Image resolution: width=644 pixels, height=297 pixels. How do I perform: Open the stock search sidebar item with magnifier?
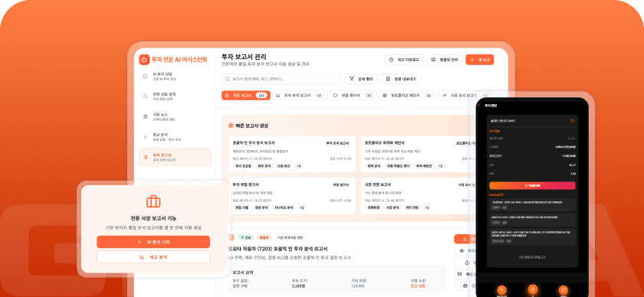175,96
